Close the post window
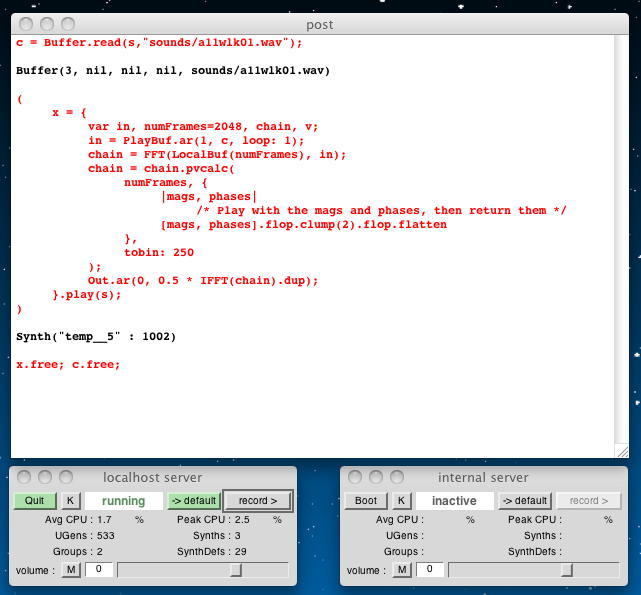 click(x=27, y=23)
